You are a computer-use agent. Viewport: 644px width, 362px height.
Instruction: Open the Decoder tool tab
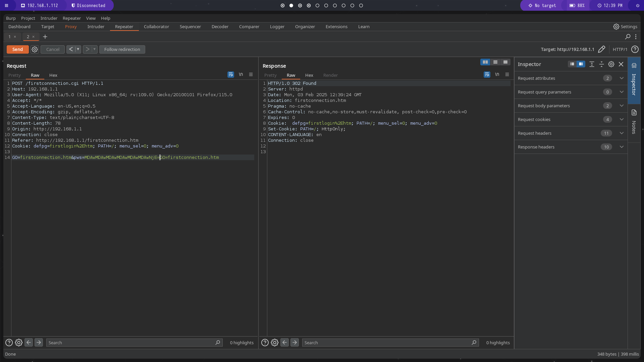(220, 26)
